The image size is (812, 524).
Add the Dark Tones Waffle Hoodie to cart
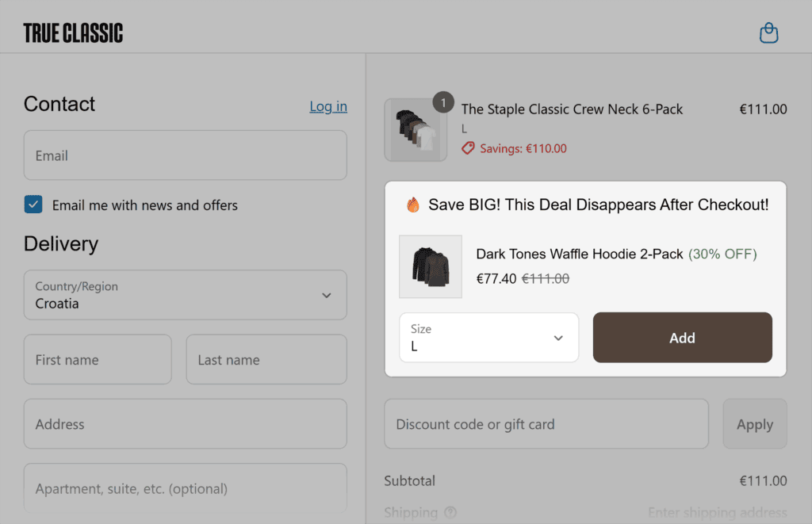tap(682, 337)
